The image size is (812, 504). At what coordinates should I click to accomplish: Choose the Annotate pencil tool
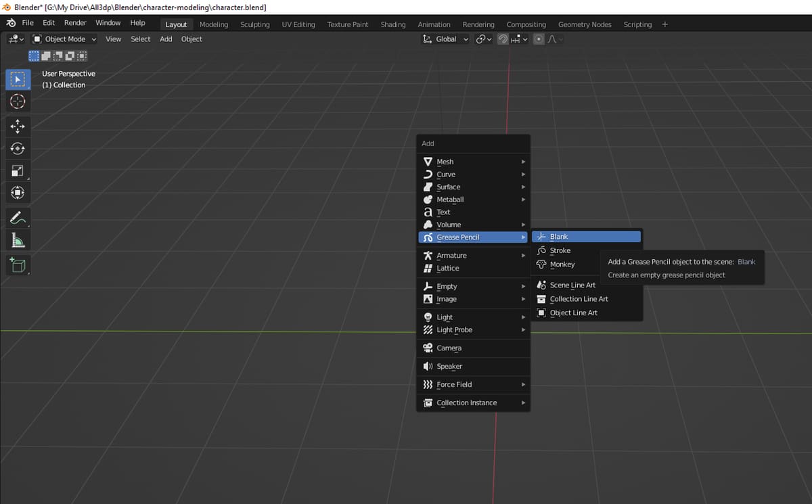click(x=18, y=218)
